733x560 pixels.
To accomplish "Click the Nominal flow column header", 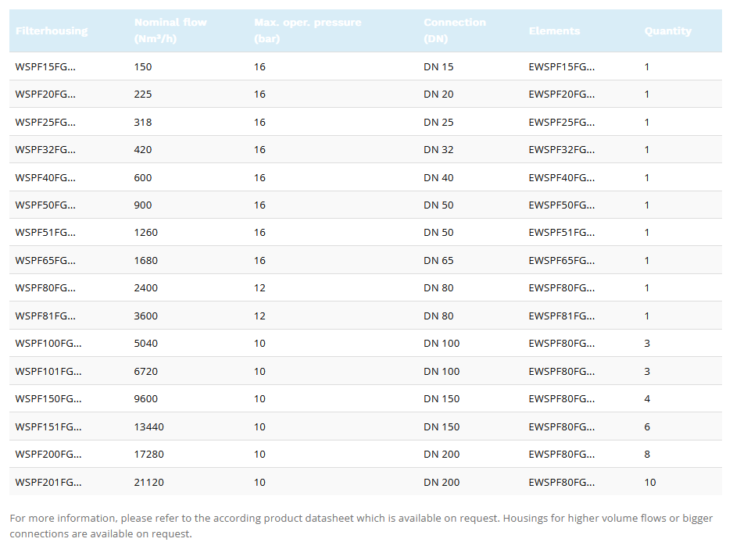I will coord(170,30).
